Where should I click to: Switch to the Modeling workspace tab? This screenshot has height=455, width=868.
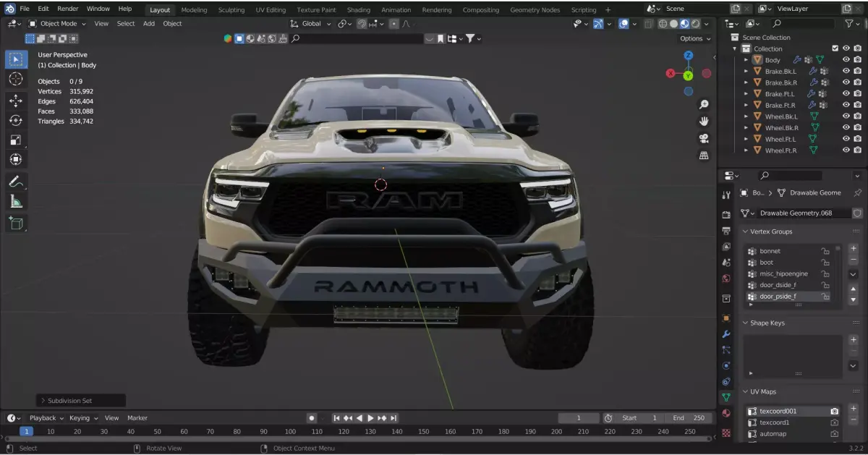tap(194, 10)
